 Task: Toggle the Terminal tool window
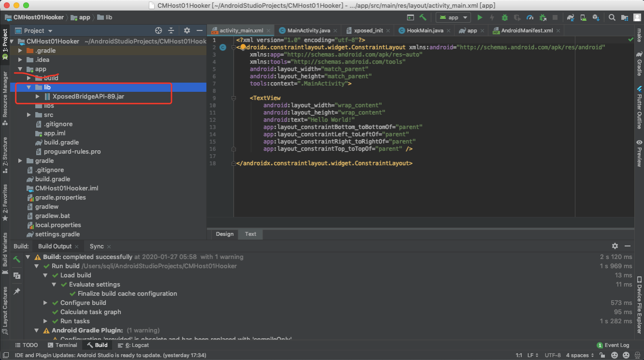[62, 345]
